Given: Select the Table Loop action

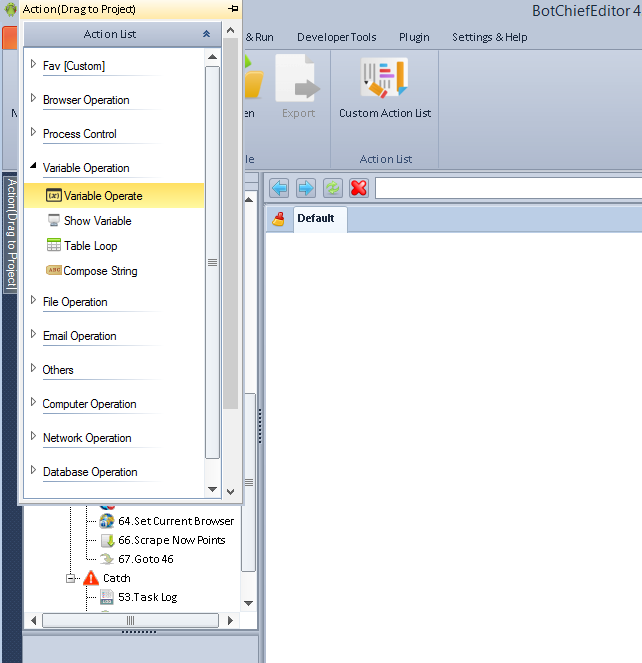Looking at the screenshot, I should (x=90, y=246).
